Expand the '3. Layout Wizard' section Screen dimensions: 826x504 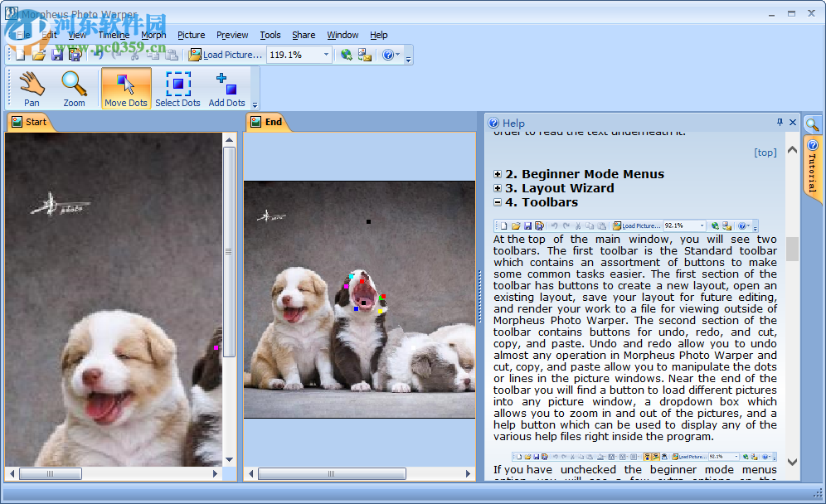point(497,188)
